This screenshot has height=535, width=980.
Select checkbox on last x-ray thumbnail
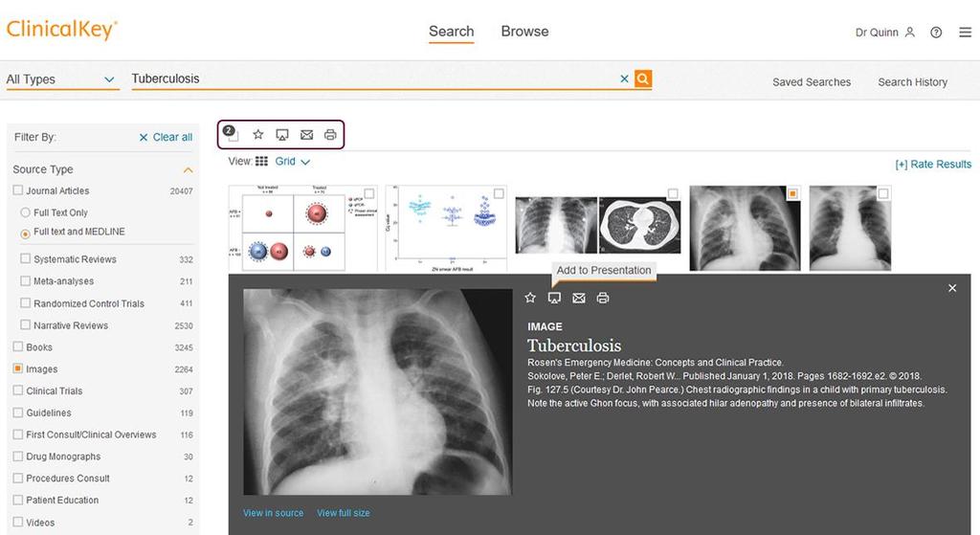pos(883,193)
